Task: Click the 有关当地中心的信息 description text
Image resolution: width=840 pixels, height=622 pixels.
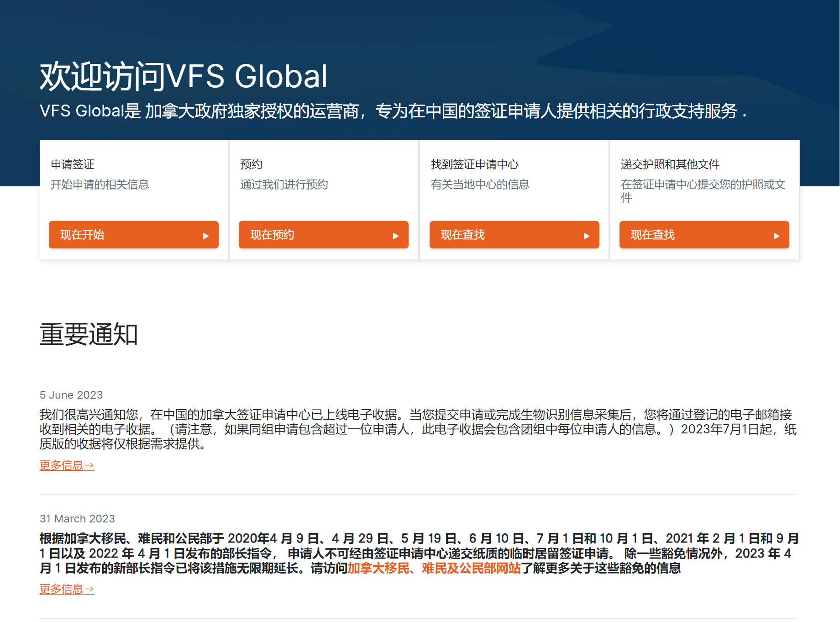Action: (x=480, y=184)
